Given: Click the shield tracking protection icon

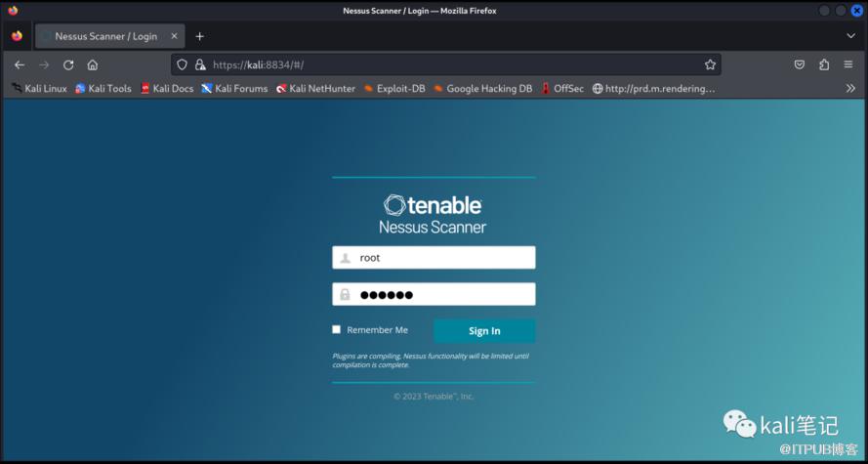Looking at the screenshot, I should point(182,64).
